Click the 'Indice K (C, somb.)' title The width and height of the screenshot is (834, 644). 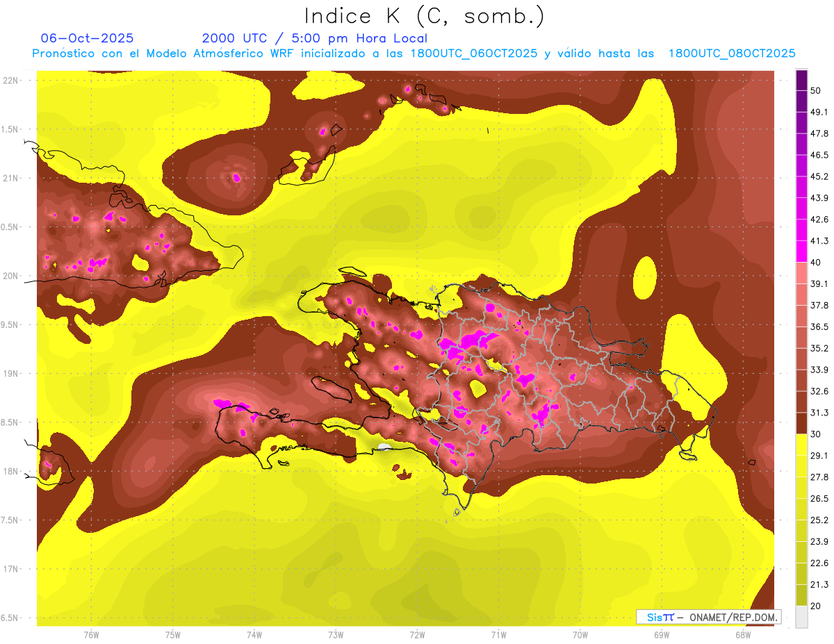[424, 16]
